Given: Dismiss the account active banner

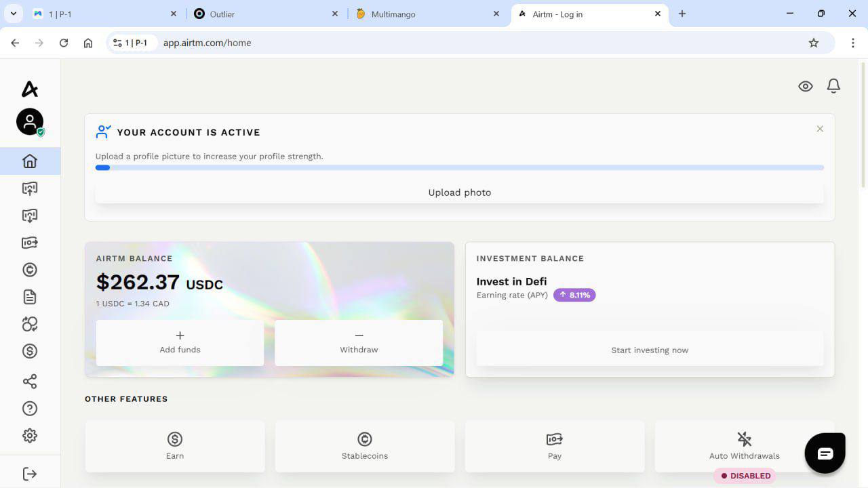Looking at the screenshot, I should click(x=820, y=129).
